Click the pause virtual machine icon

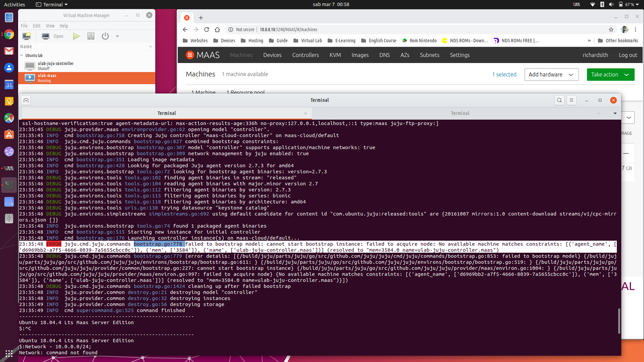pyautogui.click(x=91, y=36)
